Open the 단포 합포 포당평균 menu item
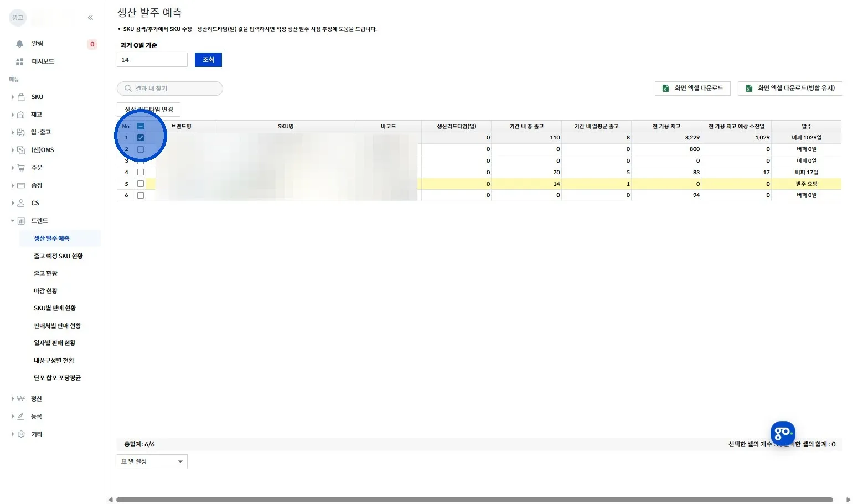Image resolution: width=853 pixels, height=504 pixels. coord(57,378)
